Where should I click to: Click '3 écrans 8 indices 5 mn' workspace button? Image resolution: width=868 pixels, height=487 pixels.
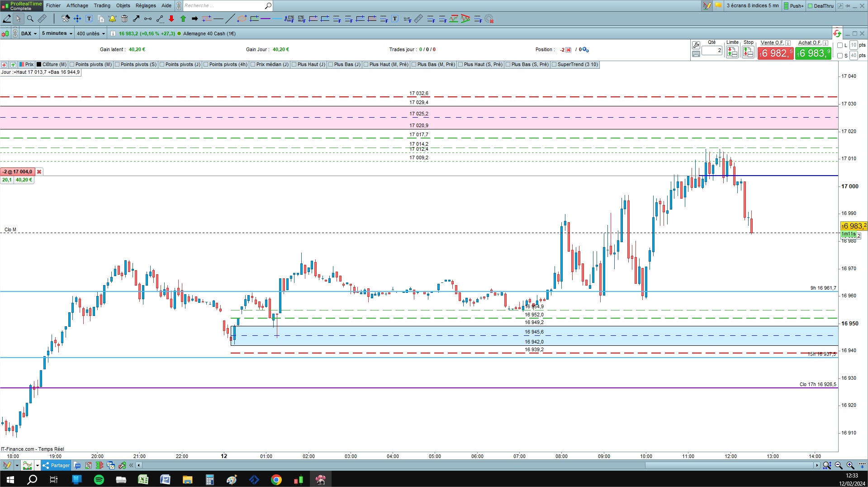[753, 6]
